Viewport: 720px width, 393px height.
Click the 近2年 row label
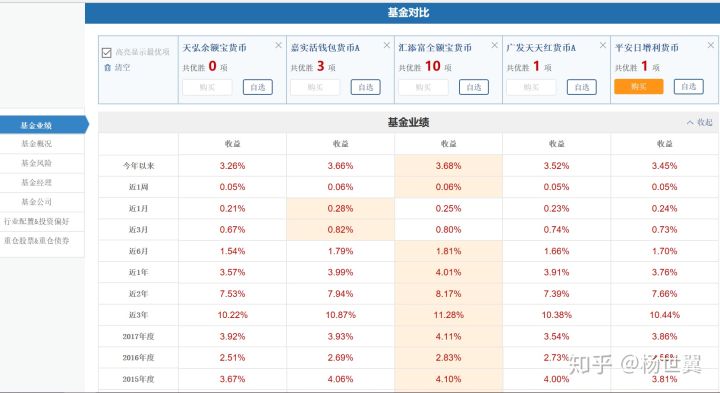coord(138,293)
